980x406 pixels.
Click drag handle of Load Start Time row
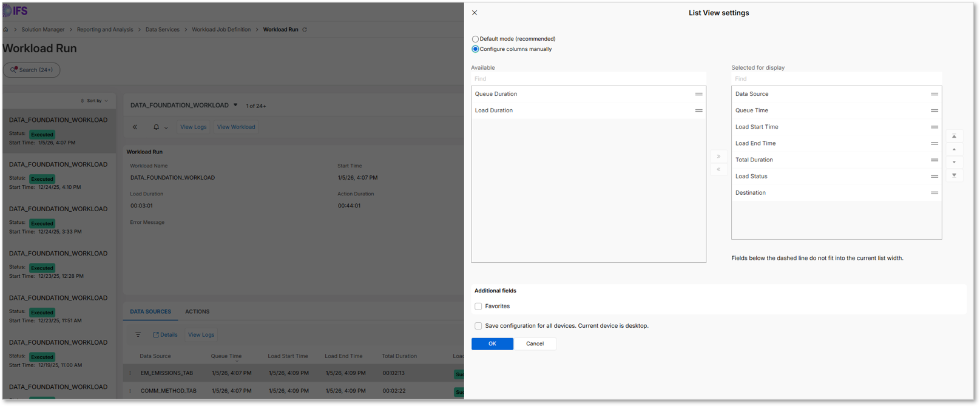pos(934,127)
